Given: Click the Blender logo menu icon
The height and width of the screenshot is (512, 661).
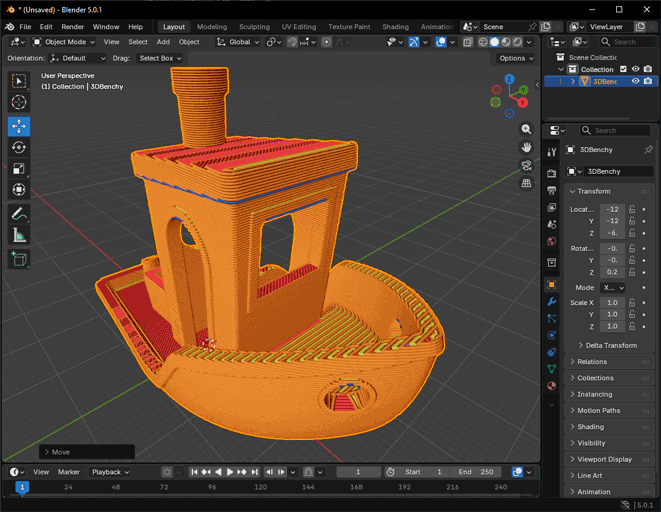Looking at the screenshot, I should (x=9, y=27).
